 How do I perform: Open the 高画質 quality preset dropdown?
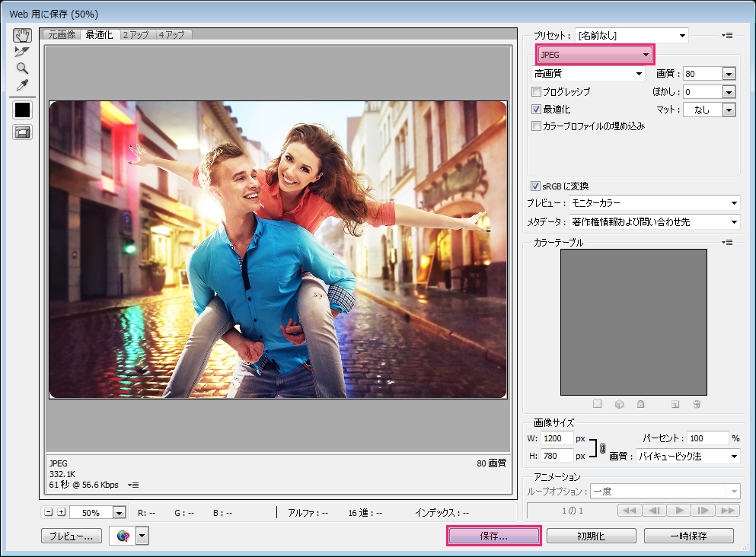point(589,74)
